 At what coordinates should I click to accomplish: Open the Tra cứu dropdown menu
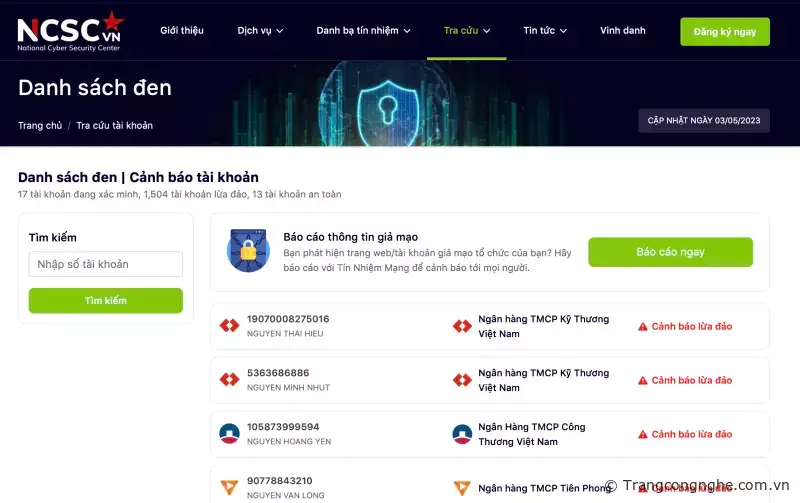click(467, 31)
